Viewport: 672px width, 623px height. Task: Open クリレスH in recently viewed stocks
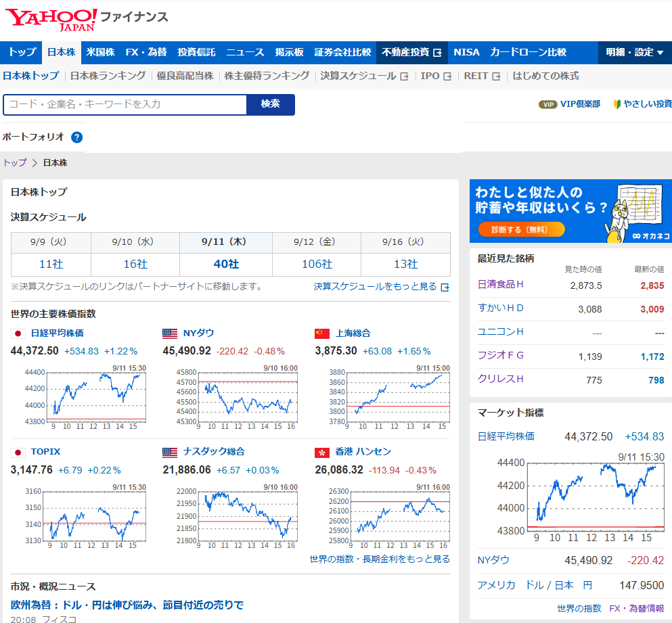pyautogui.click(x=500, y=379)
